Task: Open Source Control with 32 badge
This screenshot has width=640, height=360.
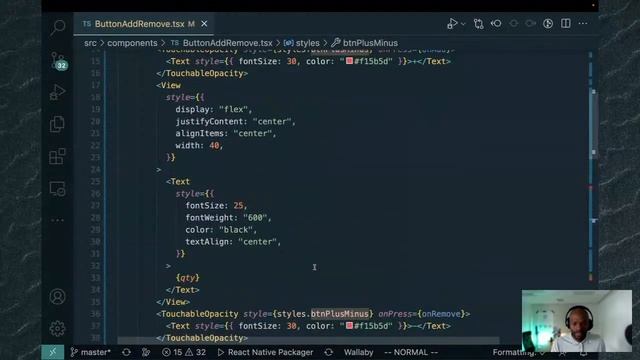Action: pos(58,60)
